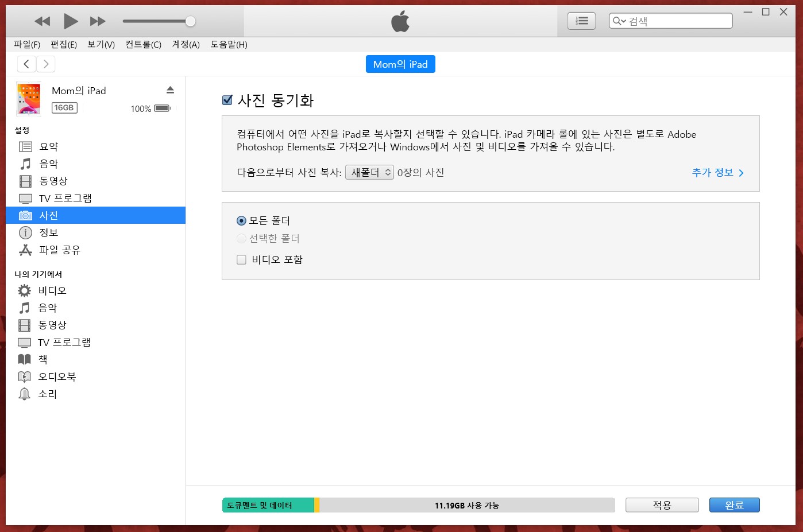Click the camera icon beside 사진
This screenshot has height=532, width=803.
[25, 215]
